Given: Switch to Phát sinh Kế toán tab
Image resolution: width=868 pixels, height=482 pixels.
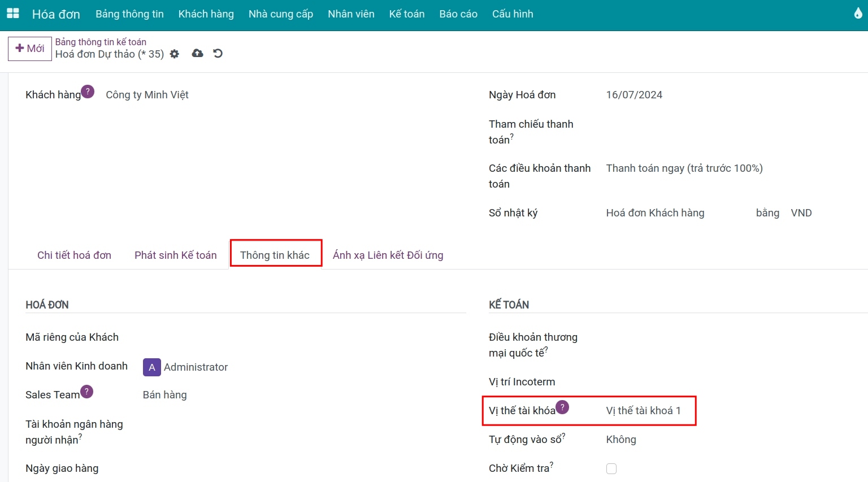Looking at the screenshot, I should (x=176, y=255).
